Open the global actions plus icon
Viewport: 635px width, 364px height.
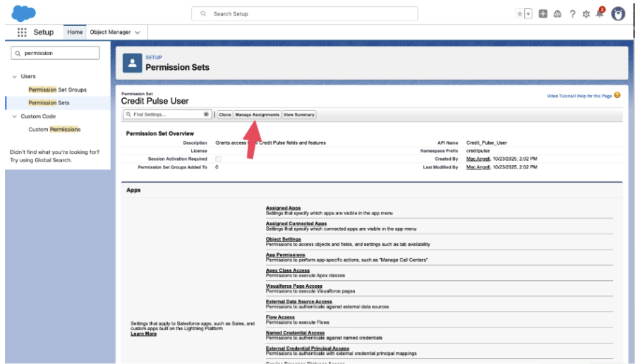click(x=543, y=14)
